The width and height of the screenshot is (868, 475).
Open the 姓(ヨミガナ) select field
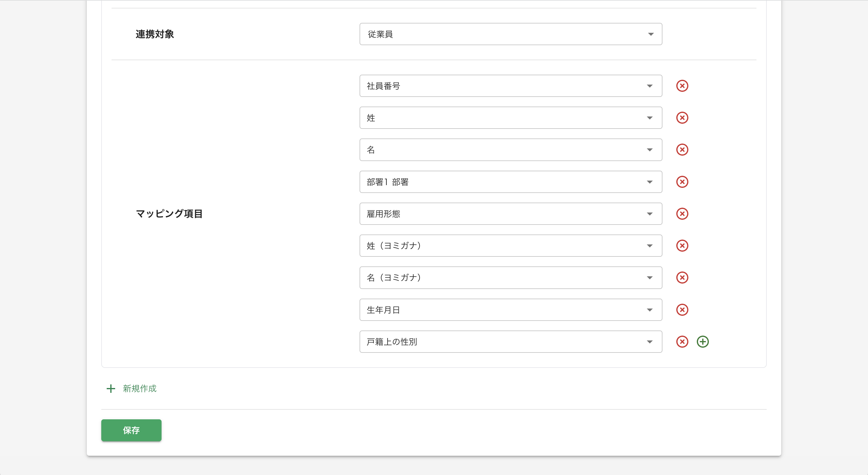point(510,246)
